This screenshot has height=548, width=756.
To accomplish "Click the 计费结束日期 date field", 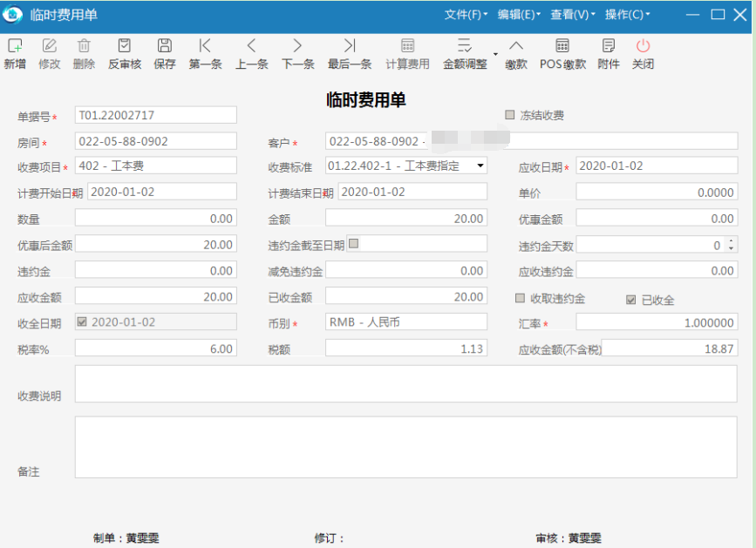I will tap(412, 192).
